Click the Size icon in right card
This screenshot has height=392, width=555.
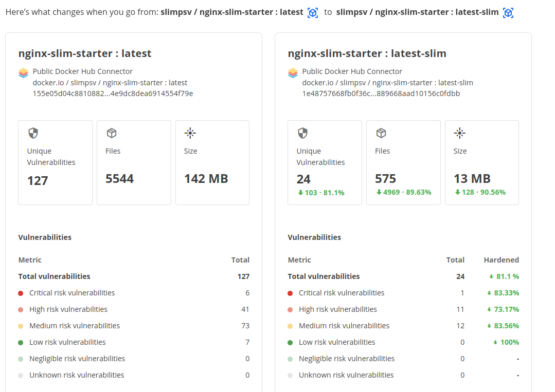pos(460,134)
